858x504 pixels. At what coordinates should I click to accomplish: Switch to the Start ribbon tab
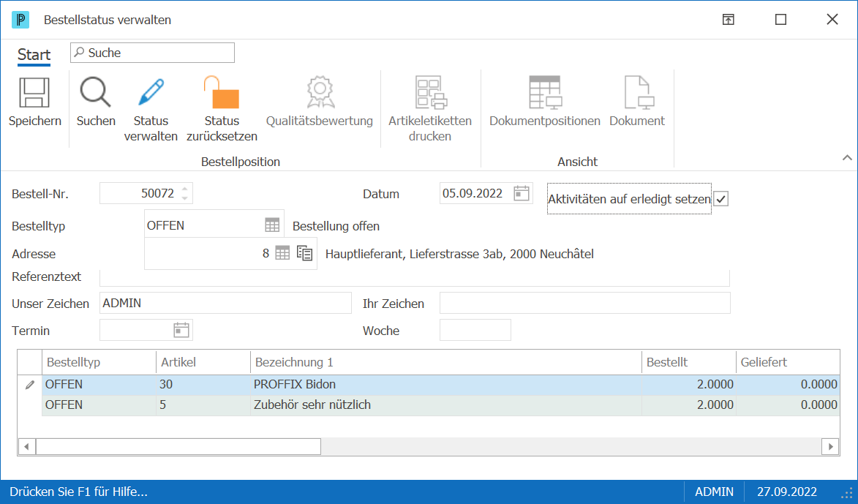(34, 55)
